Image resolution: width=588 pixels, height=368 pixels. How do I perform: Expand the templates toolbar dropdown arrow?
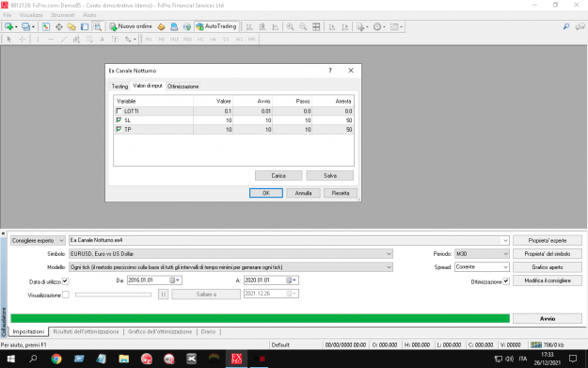point(401,27)
